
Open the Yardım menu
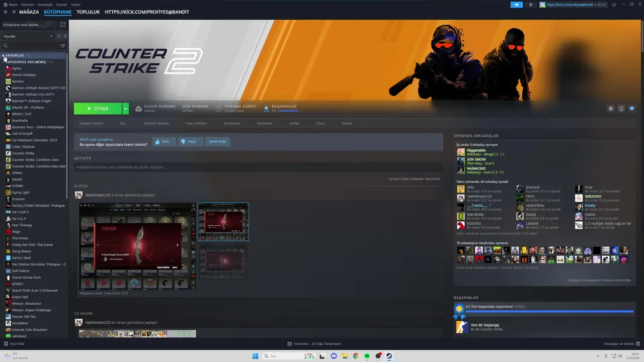[x=75, y=5]
